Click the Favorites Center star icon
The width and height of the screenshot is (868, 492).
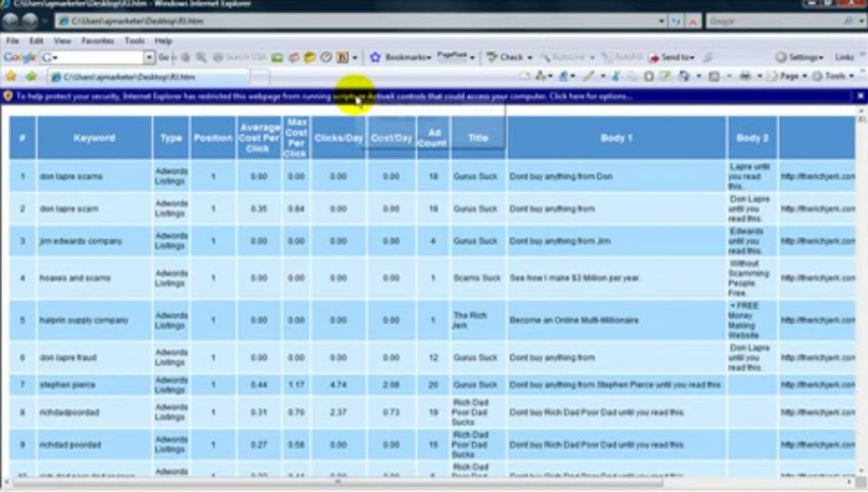coord(11,77)
